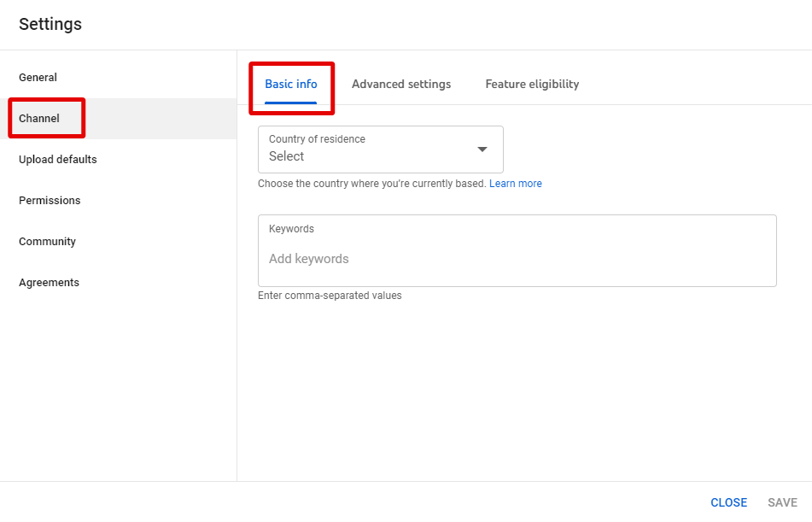Screen dimensions: 812x522
Task: Go to the Permissions section
Action: [118, 201]
